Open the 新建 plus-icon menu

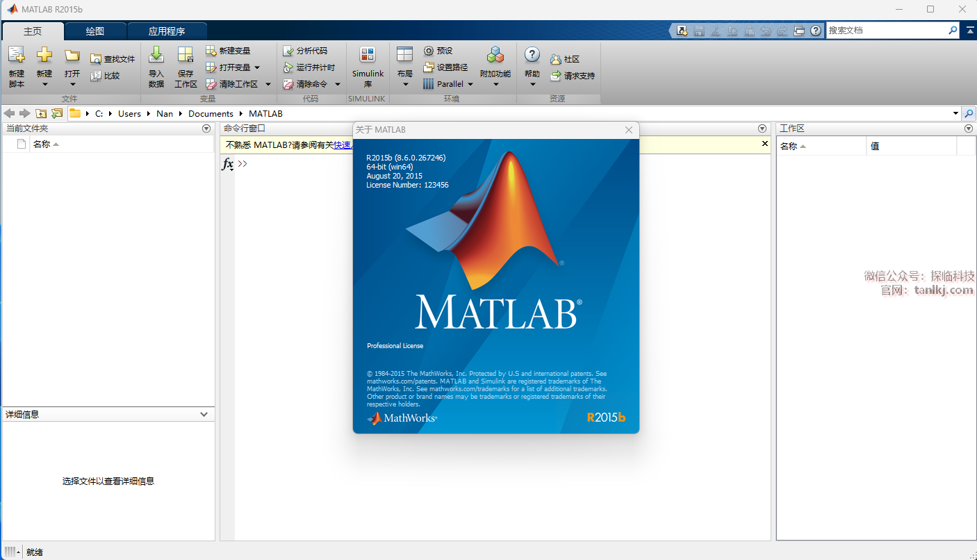click(x=44, y=55)
